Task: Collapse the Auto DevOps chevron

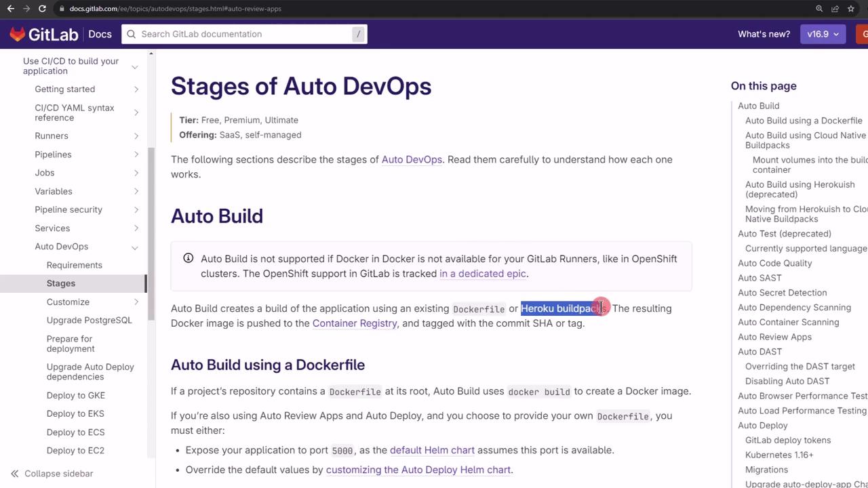Action: [135, 247]
